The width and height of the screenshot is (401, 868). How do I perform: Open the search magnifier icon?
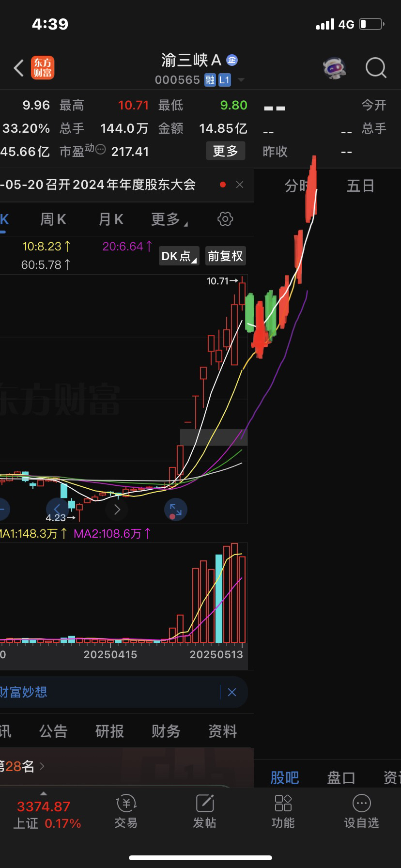click(x=376, y=68)
